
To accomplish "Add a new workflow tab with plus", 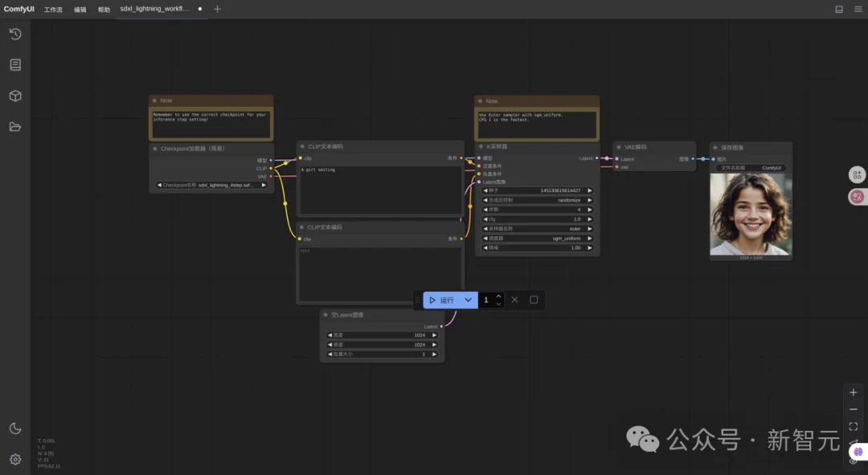I will click(218, 9).
